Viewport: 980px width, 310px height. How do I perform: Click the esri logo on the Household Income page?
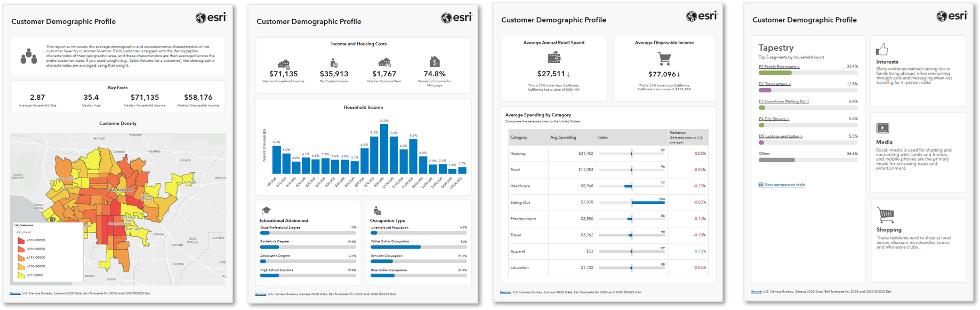click(x=456, y=18)
